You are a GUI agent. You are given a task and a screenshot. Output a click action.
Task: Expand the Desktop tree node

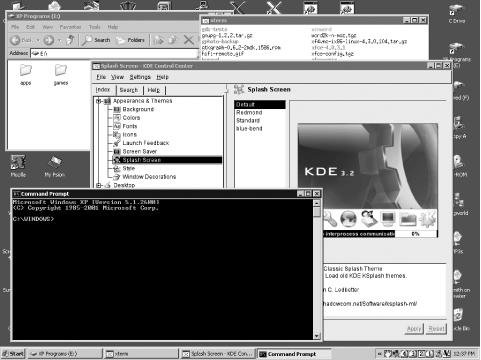(x=98, y=185)
